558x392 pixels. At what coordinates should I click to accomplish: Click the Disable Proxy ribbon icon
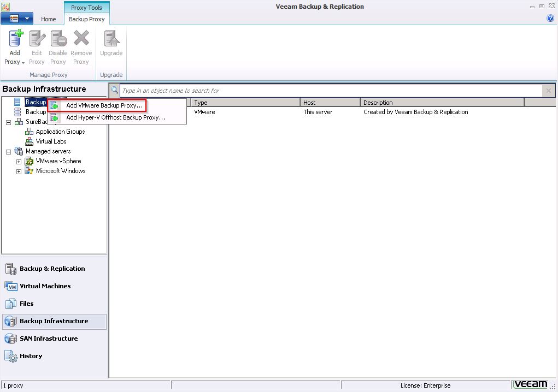58,38
